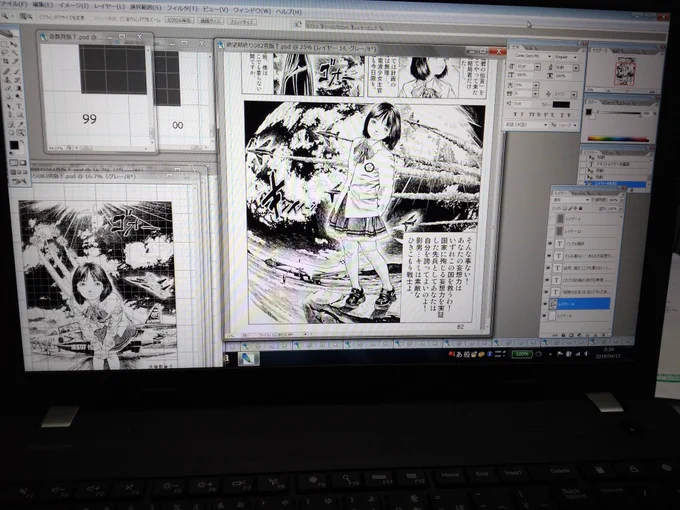Viewport: 680px width, 510px height.
Task: Open the レイヤー(L) menu
Action: pyautogui.click(x=108, y=7)
